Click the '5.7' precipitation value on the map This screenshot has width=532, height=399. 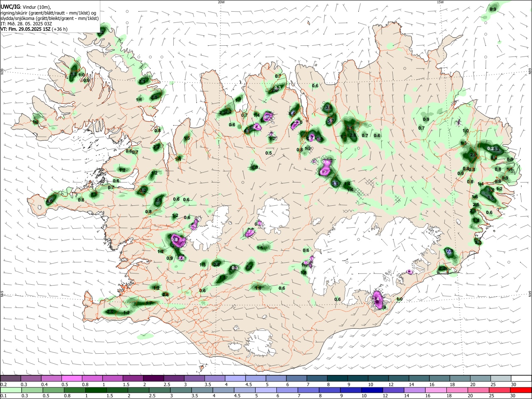[x=331, y=121]
